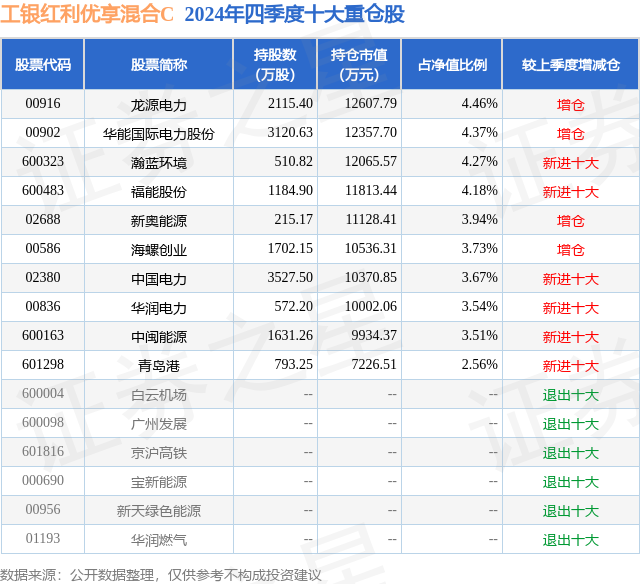Click the title 工银红利优享混合C
The height and width of the screenshot is (584, 640).
[x=87, y=14]
